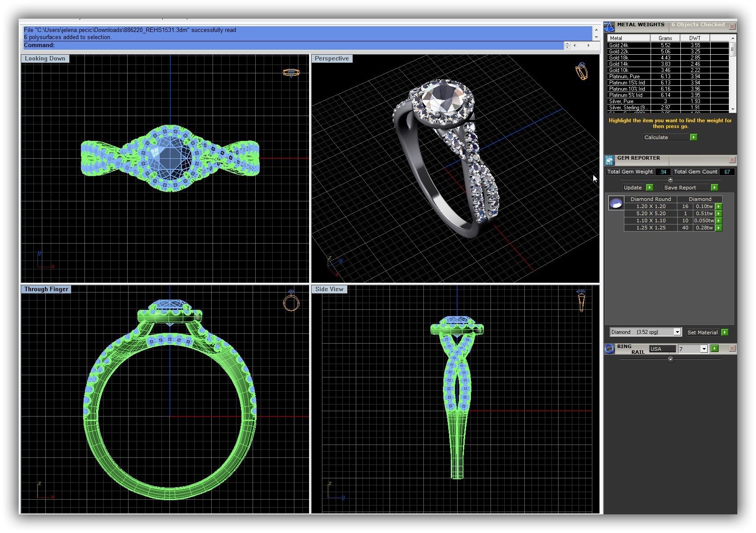Click the Set Material button
The image size is (756, 533).
tap(707, 333)
